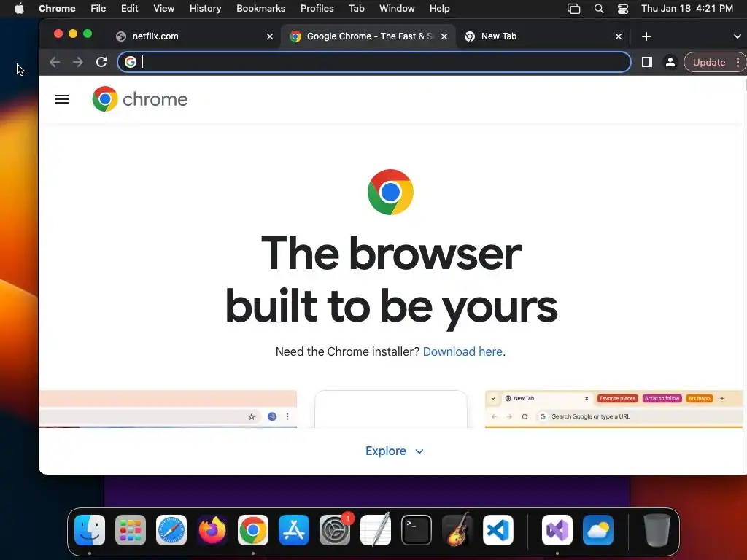Open Visual Studio from the Dock

[557, 530]
